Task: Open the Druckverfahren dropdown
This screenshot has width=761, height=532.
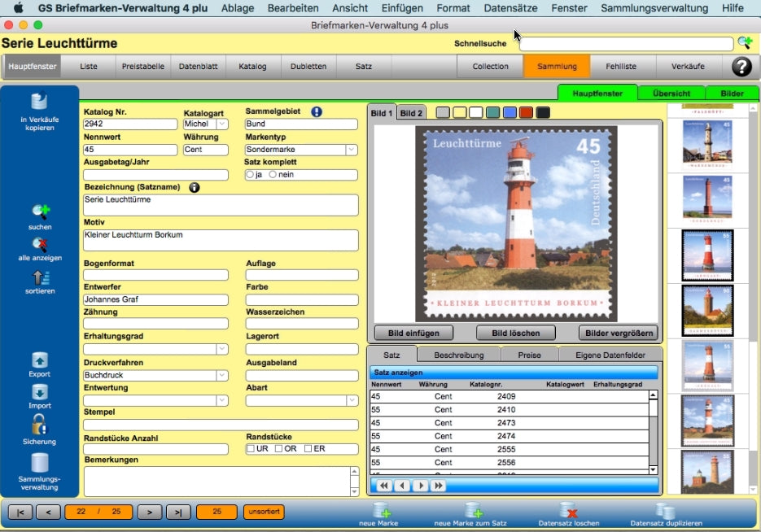Action: [221, 376]
